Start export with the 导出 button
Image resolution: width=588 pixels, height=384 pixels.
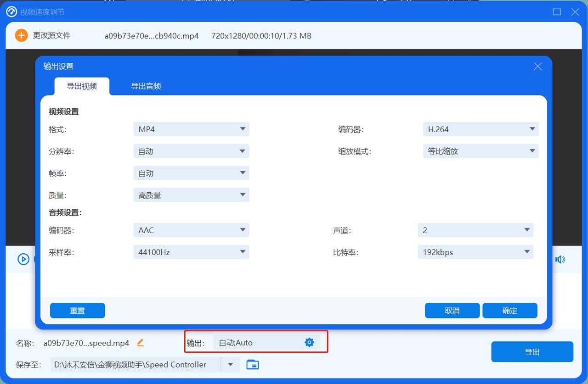coord(532,351)
